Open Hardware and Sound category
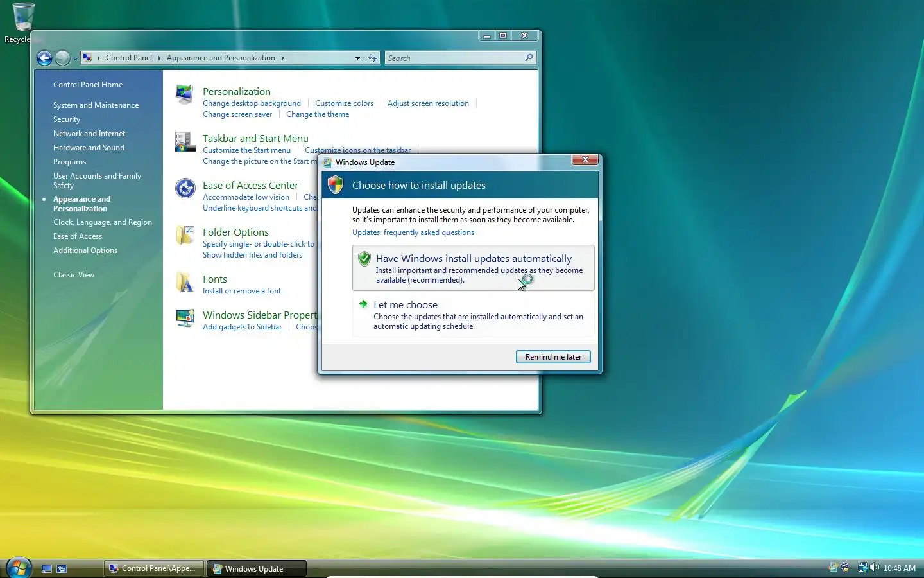924x578 pixels. 89,148
